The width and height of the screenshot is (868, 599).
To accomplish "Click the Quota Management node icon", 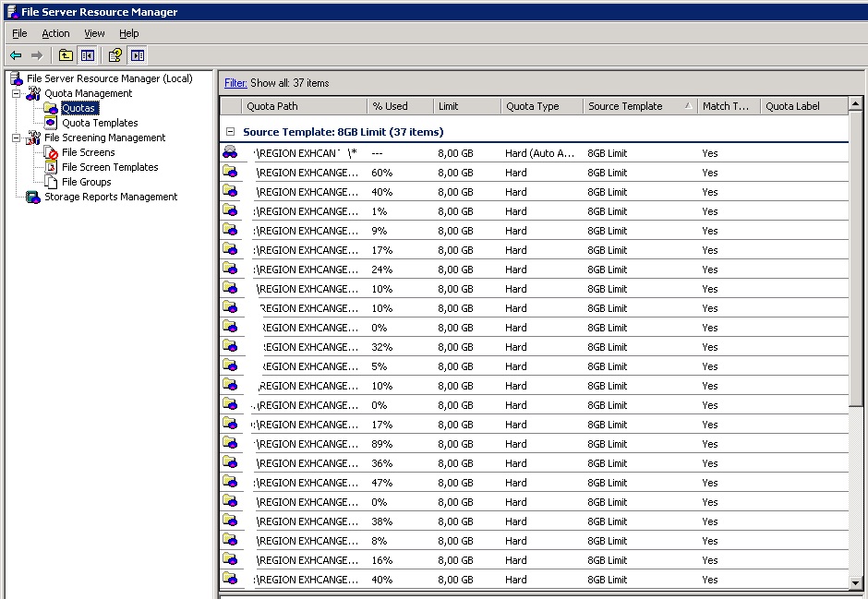I will [x=33, y=93].
